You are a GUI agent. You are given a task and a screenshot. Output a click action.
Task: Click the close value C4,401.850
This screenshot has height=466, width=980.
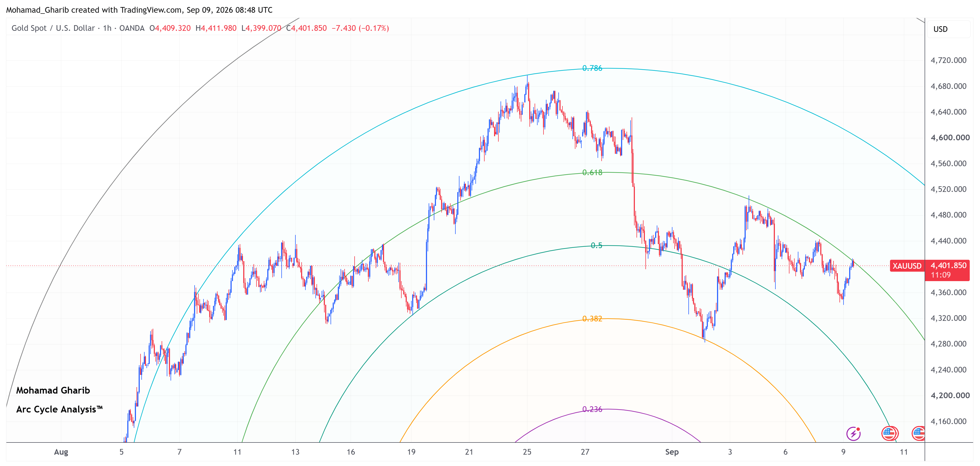point(307,28)
